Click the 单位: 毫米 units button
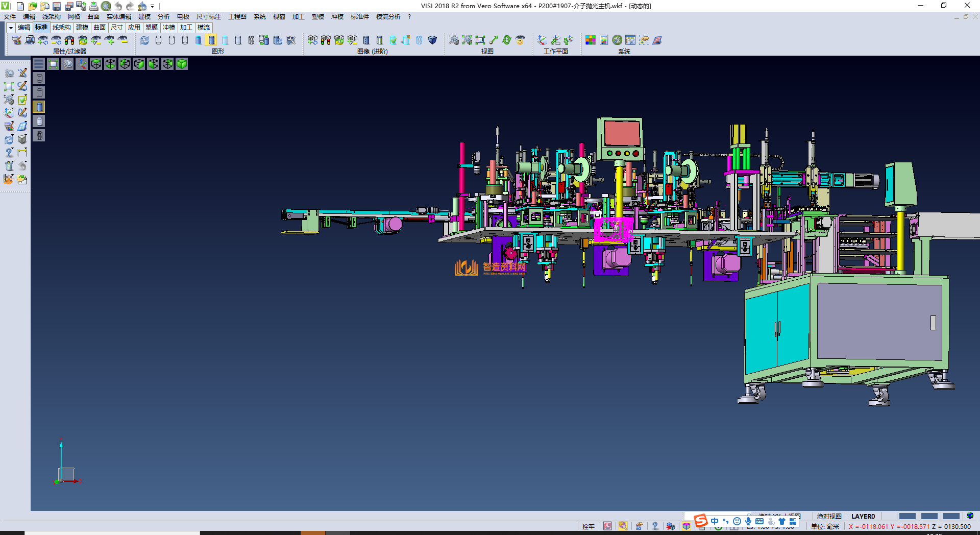This screenshot has height=535, width=980. [x=825, y=526]
